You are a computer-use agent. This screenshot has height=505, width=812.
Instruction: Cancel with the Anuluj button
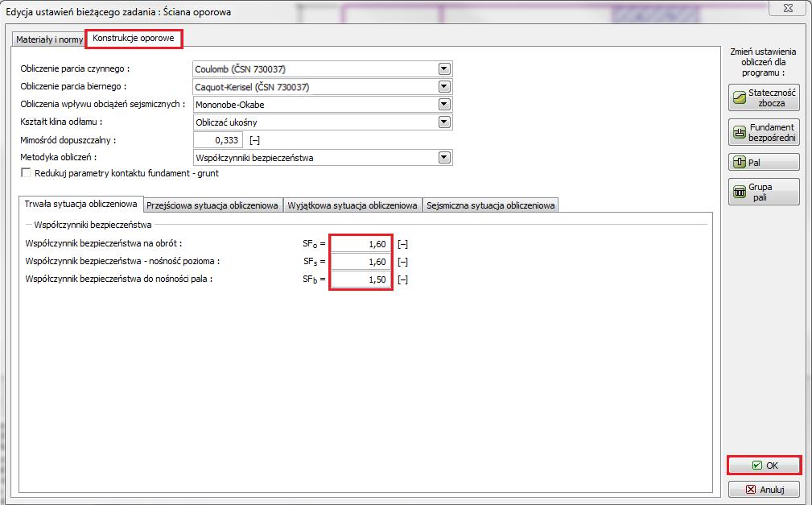click(765, 490)
